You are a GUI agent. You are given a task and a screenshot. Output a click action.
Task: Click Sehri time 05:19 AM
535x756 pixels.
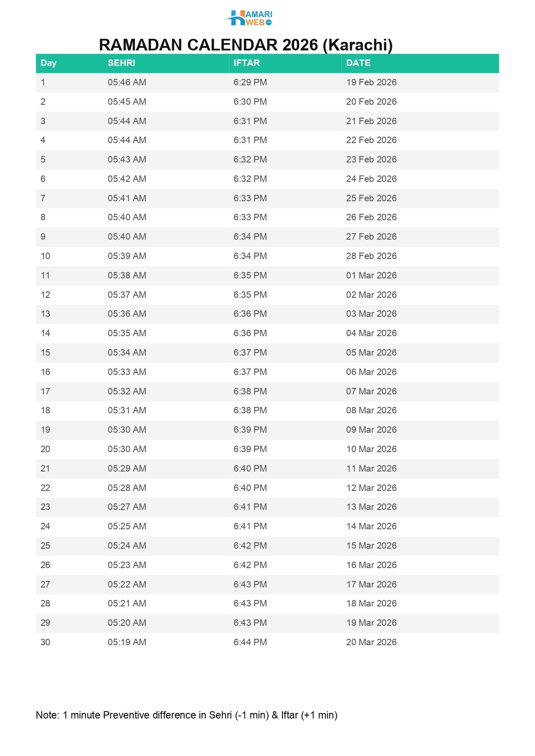point(127,642)
